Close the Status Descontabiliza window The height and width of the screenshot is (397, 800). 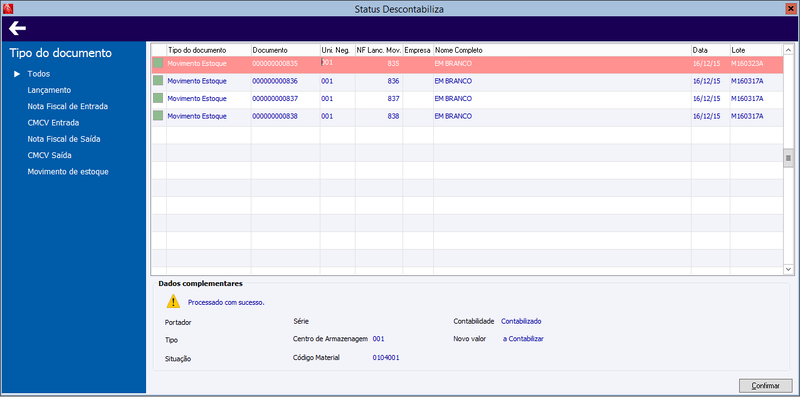791,8
